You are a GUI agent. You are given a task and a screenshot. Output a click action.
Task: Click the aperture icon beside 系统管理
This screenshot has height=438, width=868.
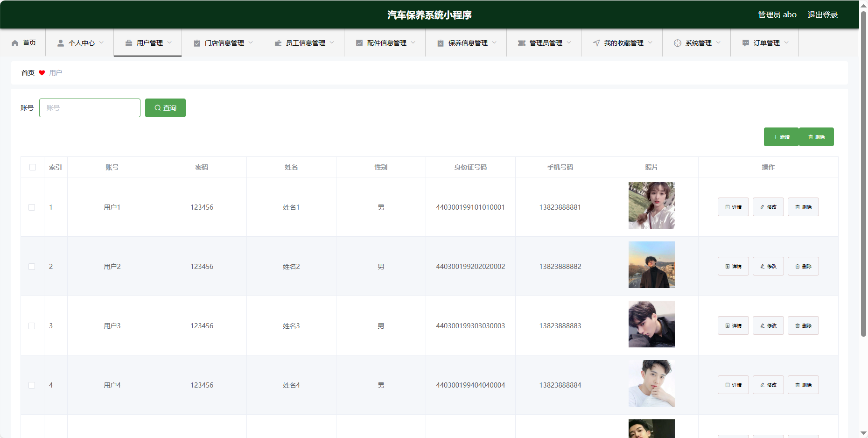click(x=678, y=43)
